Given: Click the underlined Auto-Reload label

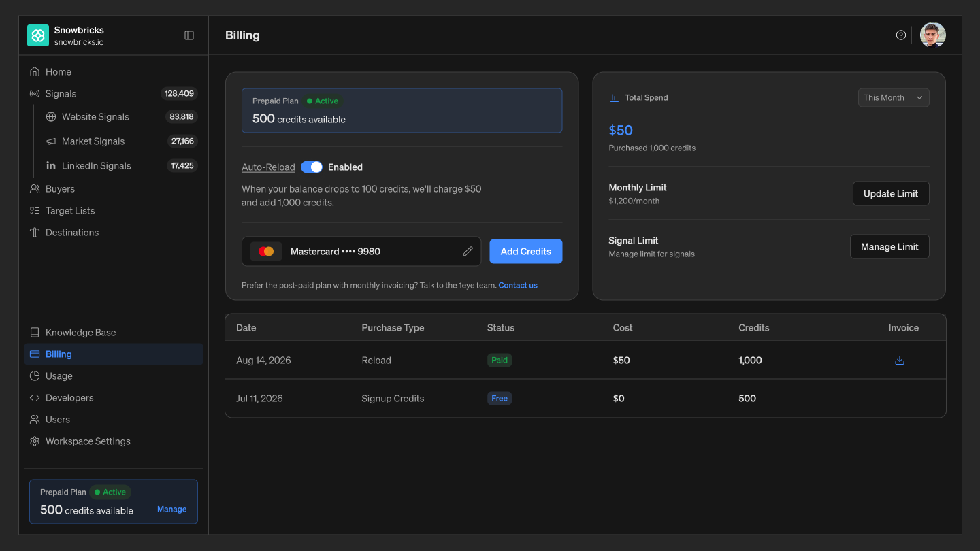Looking at the screenshot, I should pos(268,167).
